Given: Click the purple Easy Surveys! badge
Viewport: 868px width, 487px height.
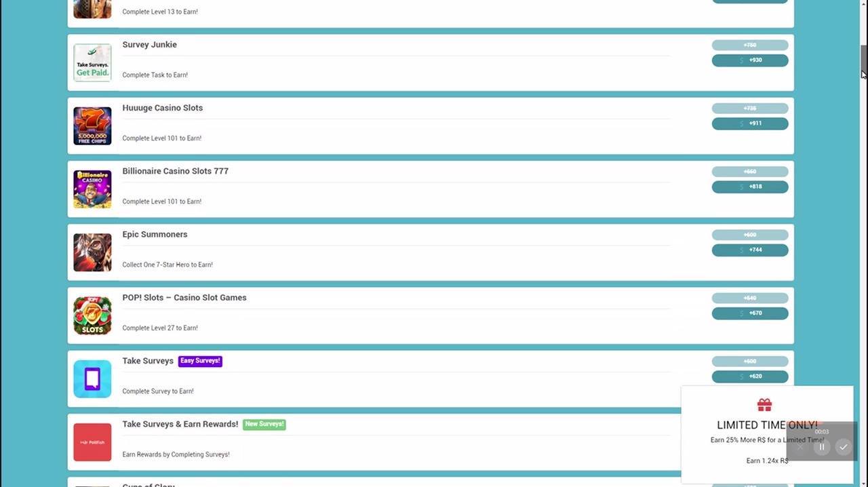Looking at the screenshot, I should pos(200,361).
